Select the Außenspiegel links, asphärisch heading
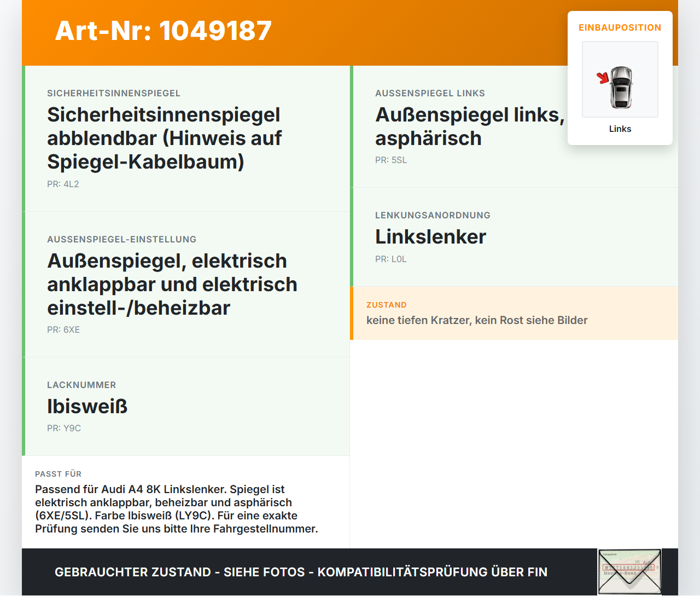This screenshot has width=700, height=596. 470,126
